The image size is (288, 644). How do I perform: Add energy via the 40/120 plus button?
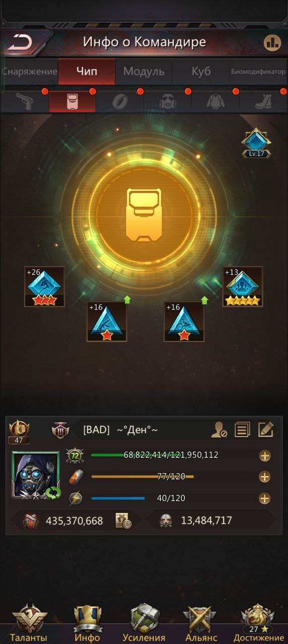(265, 498)
